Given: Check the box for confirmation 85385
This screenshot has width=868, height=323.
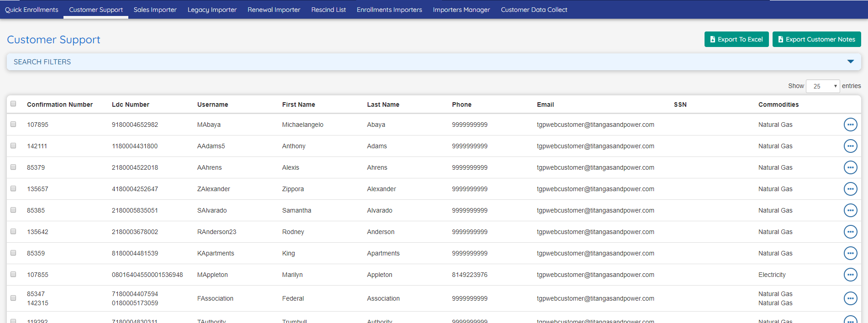Looking at the screenshot, I should coord(13,210).
